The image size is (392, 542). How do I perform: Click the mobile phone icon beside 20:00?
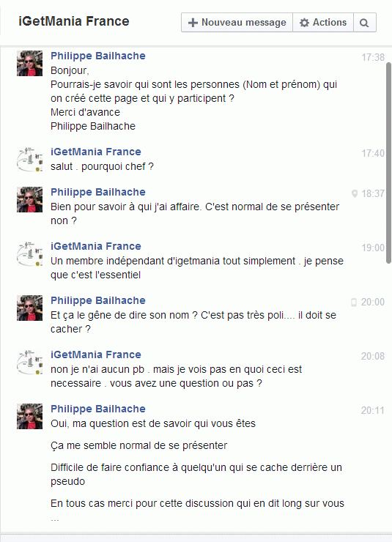click(x=354, y=302)
